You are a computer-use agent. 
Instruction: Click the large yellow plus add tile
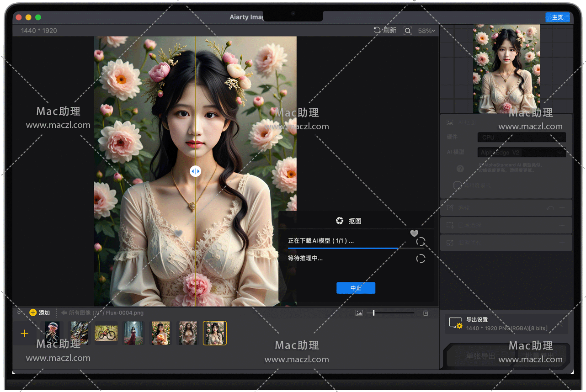[25, 334]
